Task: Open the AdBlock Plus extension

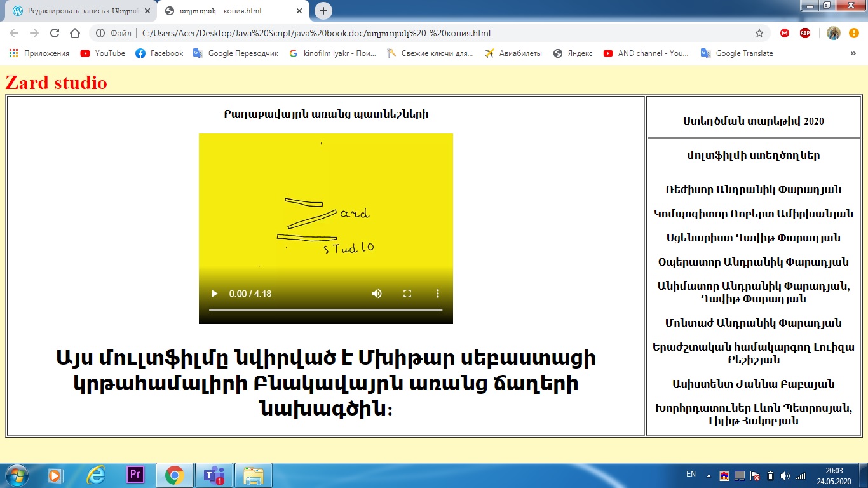Action: 804,33
